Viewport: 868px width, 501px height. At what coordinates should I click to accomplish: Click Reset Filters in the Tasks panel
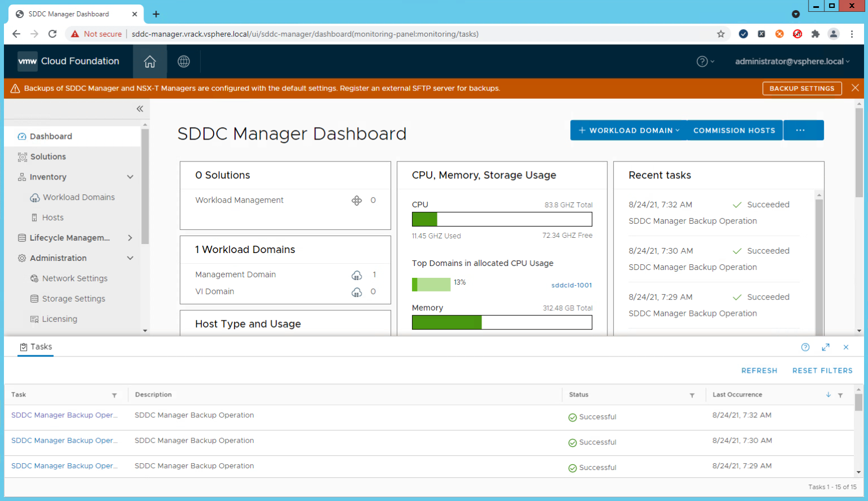pos(822,371)
